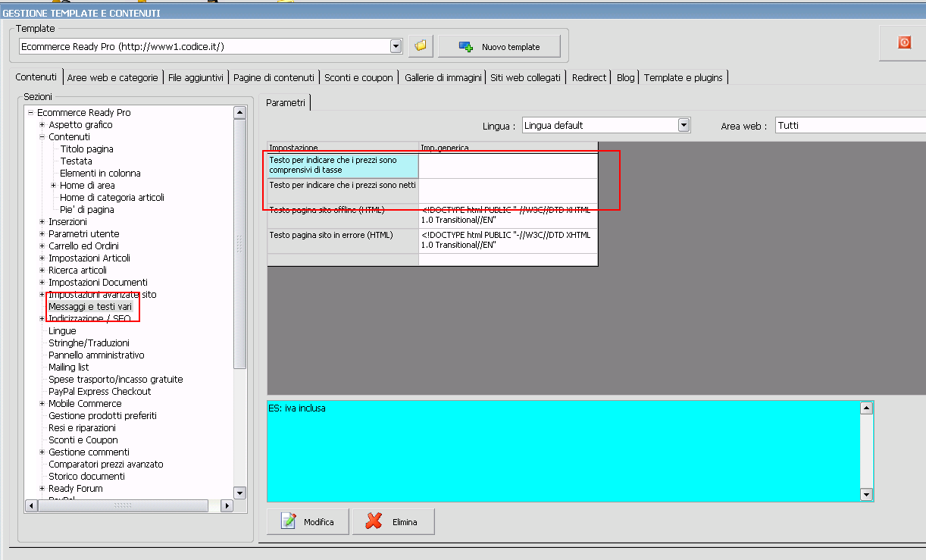Click the prezzi sono netti row

(x=432, y=190)
